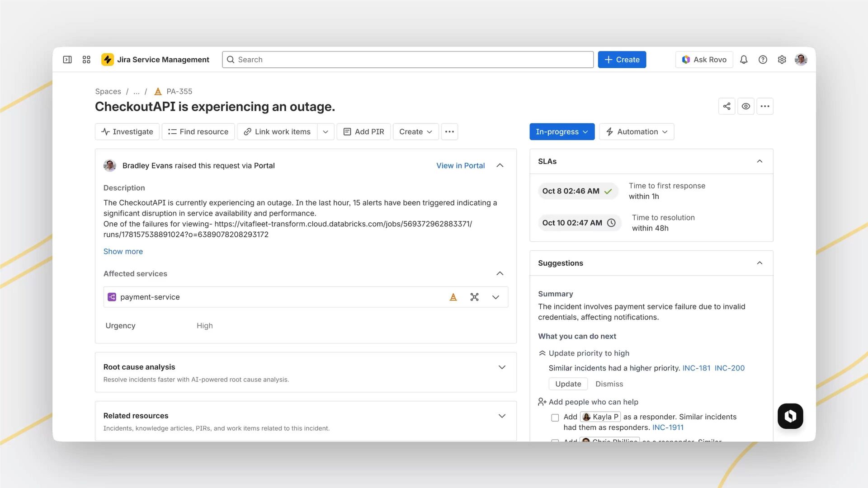868x488 pixels.
Task: Click the Update priority button
Action: pyautogui.click(x=568, y=384)
